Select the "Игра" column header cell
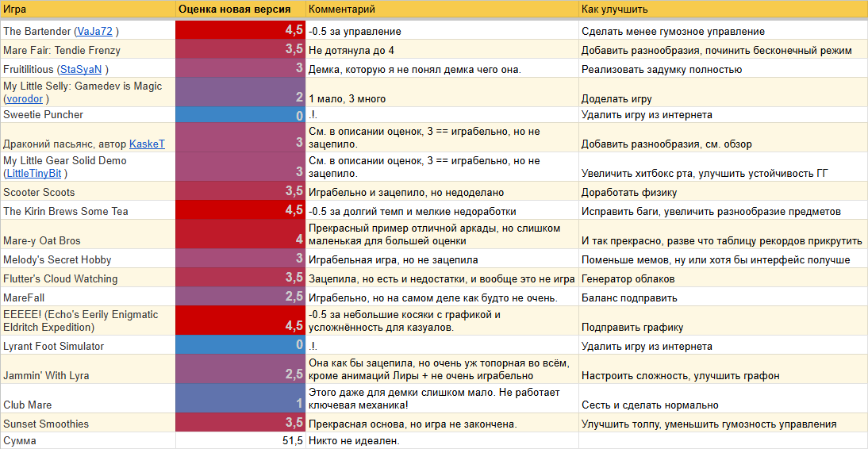Image resolution: width=868 pixels, height=449 pixels. pyautogui.click(x=87, y=10)
